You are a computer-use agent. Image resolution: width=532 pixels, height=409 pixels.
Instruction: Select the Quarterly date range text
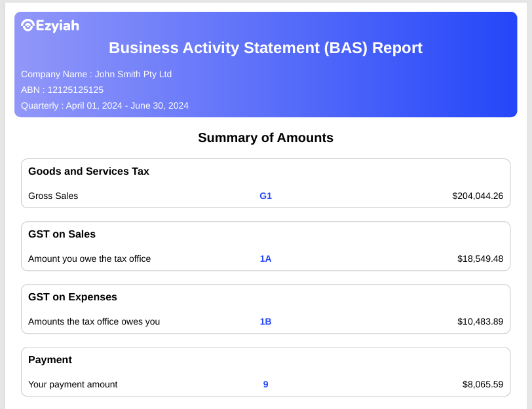click(x=105, y=105)
